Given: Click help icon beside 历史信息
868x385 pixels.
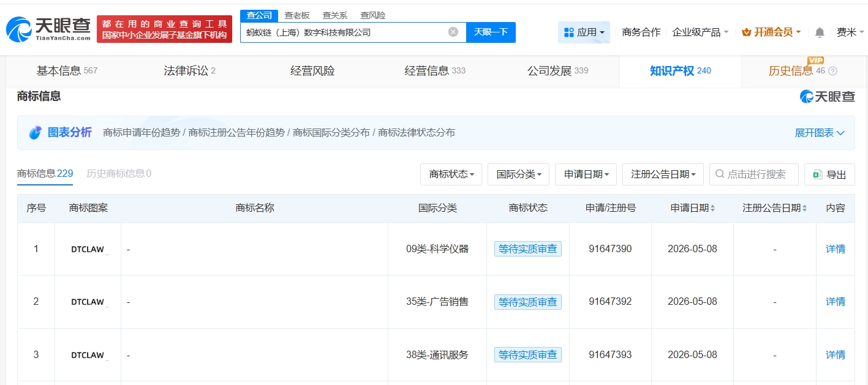Looking at the screenshot, I should tap(832, 71).
